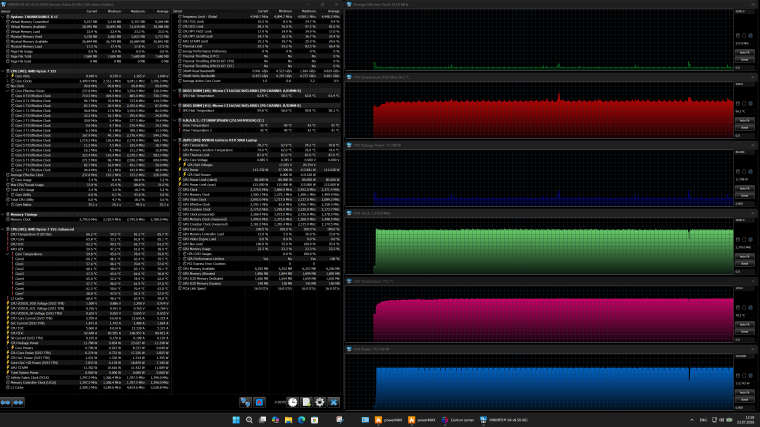Open the Windows Start menu
This screenshot has height=427, width=760.
pos(236,420)
